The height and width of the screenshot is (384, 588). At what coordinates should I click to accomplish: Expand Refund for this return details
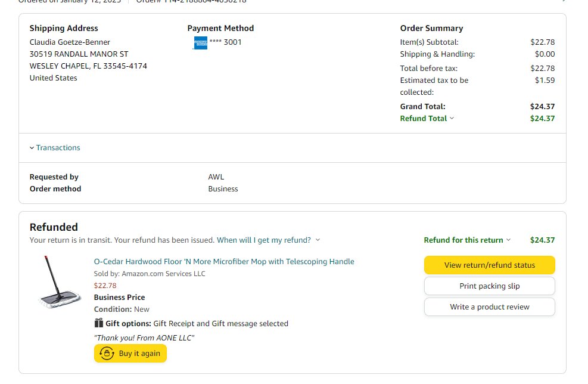tap(509, 240)
